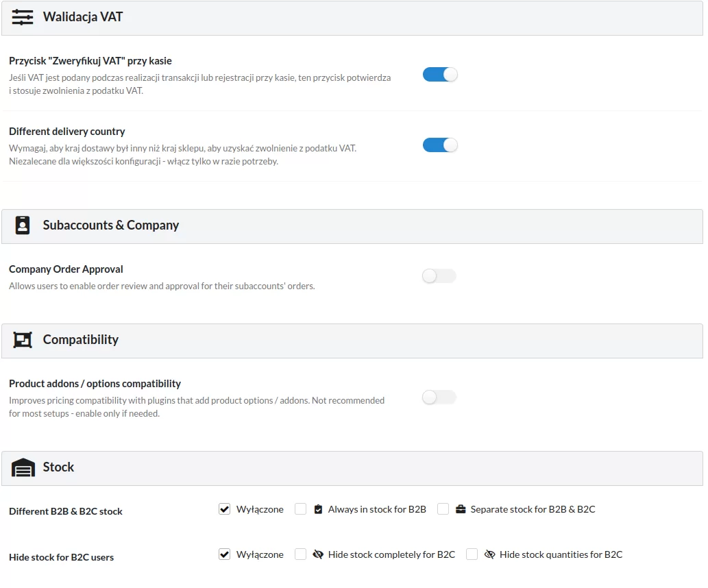Click the briefcase icon for Separate stock

[x=461, y=509]
